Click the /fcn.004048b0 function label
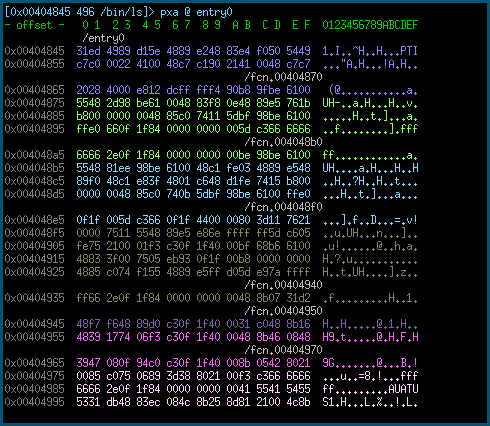The image size is (490, 426). click(x=283, y=142)
